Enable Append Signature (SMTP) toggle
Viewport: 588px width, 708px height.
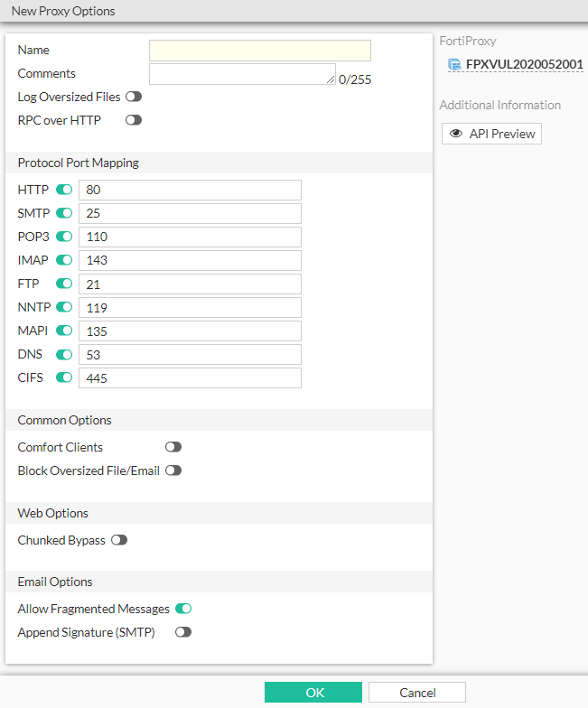(x=183, y=633)
